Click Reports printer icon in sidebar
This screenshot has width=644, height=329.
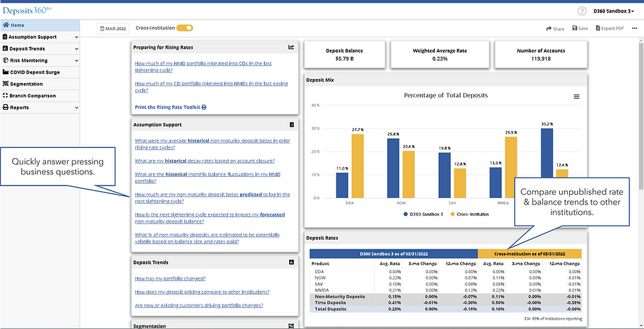pos(5,107)
